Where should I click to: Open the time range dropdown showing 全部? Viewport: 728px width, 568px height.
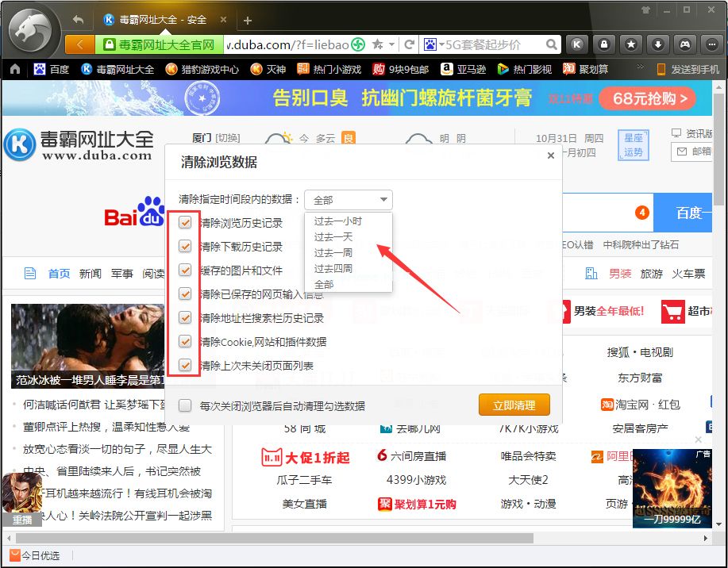click(348, 199)
